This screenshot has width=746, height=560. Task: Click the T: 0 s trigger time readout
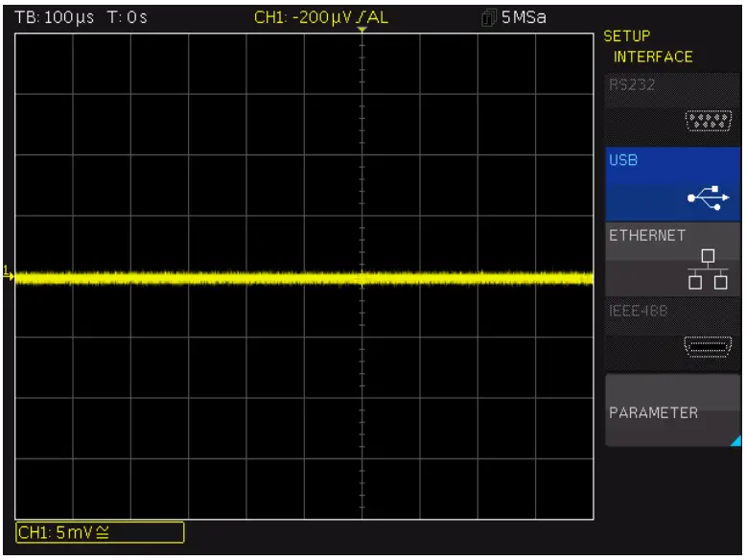tap(127, 17)
